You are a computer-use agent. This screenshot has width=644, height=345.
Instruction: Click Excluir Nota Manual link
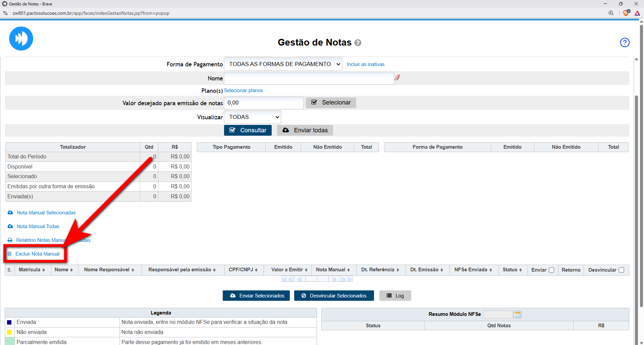coord(37,254)
